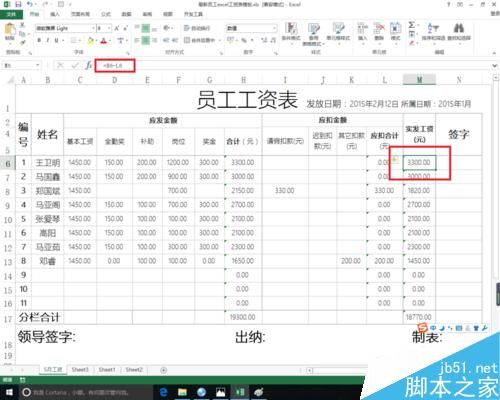Click the Save icon in quick access toolbar
The width and height of the screenshot is (500, 400).
[x=18, y=4]
